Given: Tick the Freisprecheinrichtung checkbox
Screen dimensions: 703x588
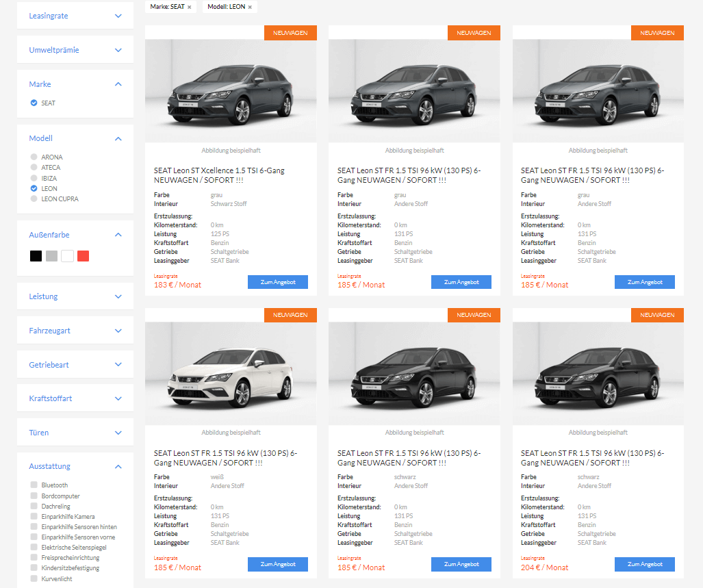Looking at the screenshot, I should pos(34,557).
